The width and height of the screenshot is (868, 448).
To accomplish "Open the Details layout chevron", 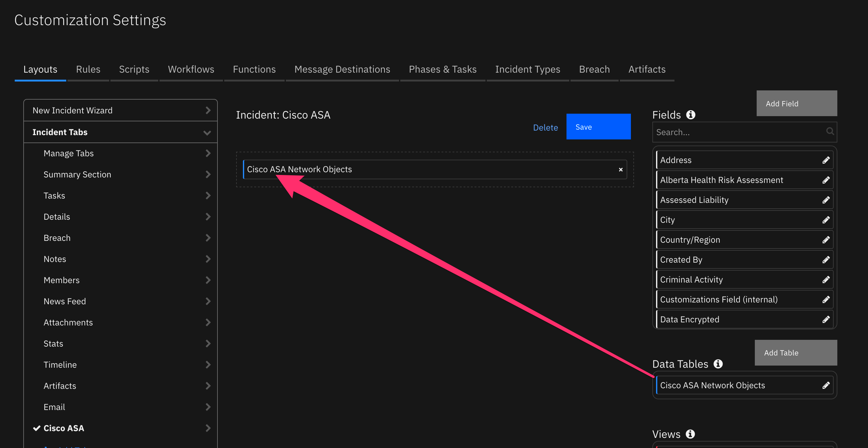I will coord(208,217).
